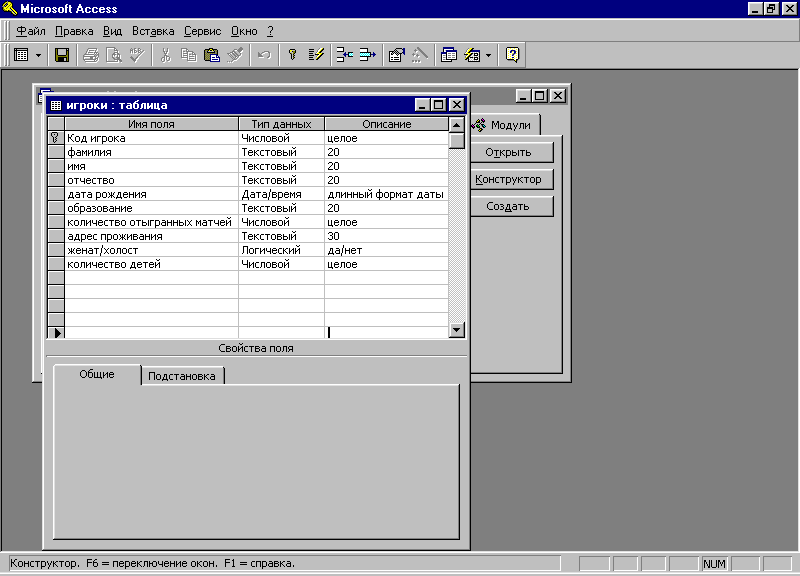The height and width of the screenshot is (576, 800).
Task: Select the Format Painter brush icon
Action: (x=235, y=55)
